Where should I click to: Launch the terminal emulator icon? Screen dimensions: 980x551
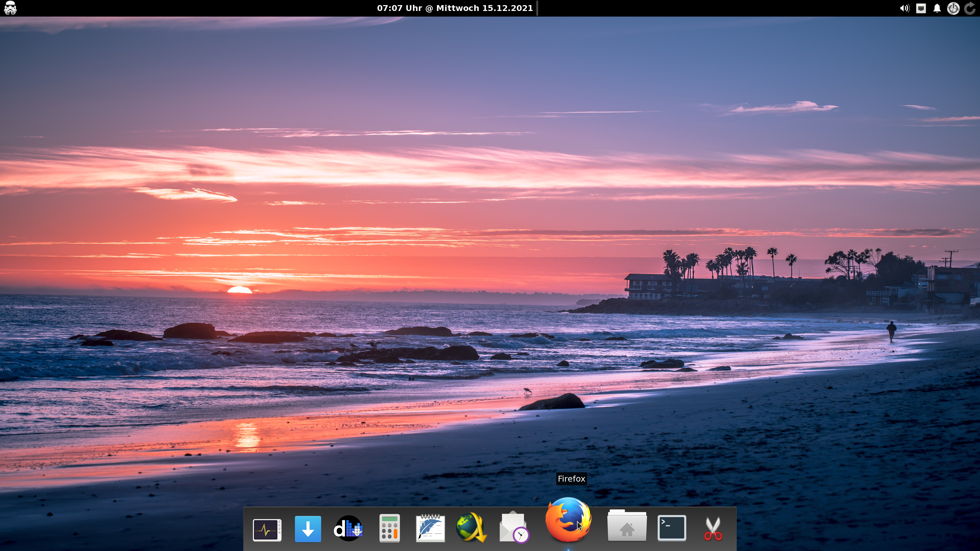[671, 528]
